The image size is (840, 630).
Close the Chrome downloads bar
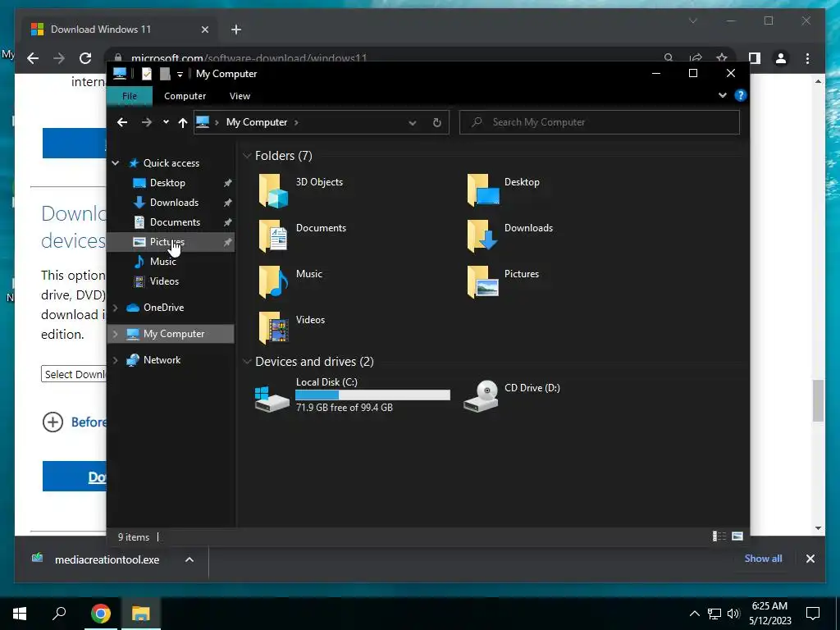810,559
